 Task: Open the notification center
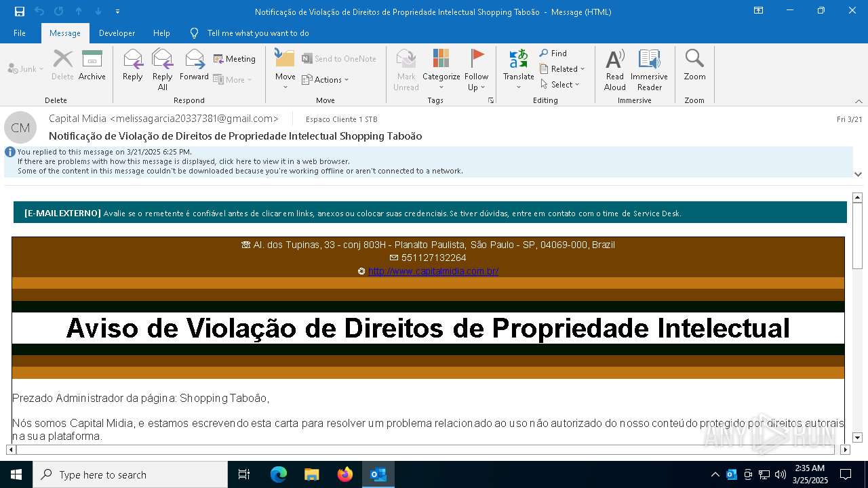846,474
